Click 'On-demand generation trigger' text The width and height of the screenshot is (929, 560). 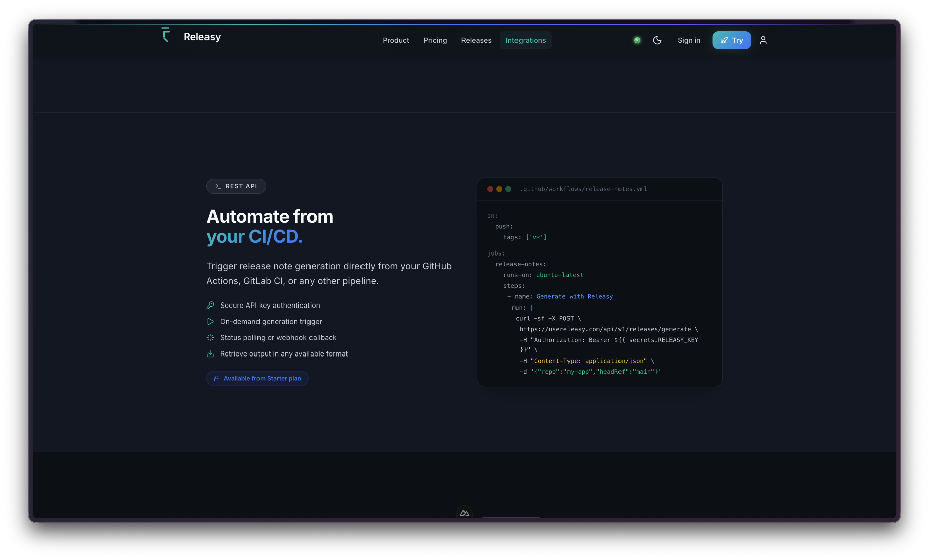[271, 322]
